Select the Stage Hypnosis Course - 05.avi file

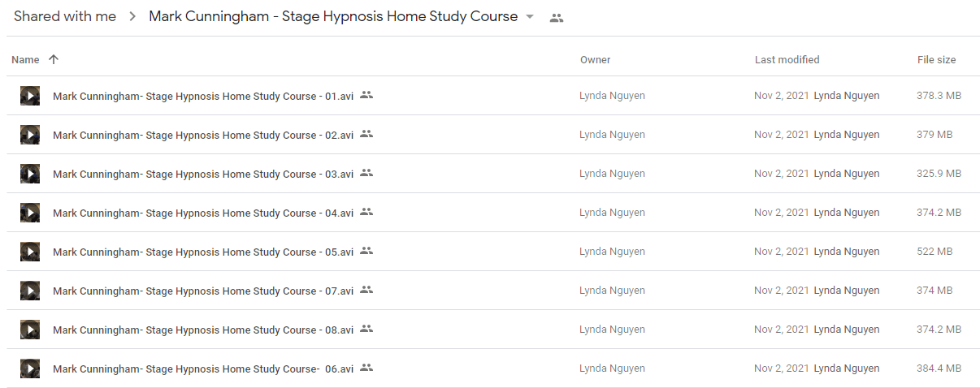(490, 252)
